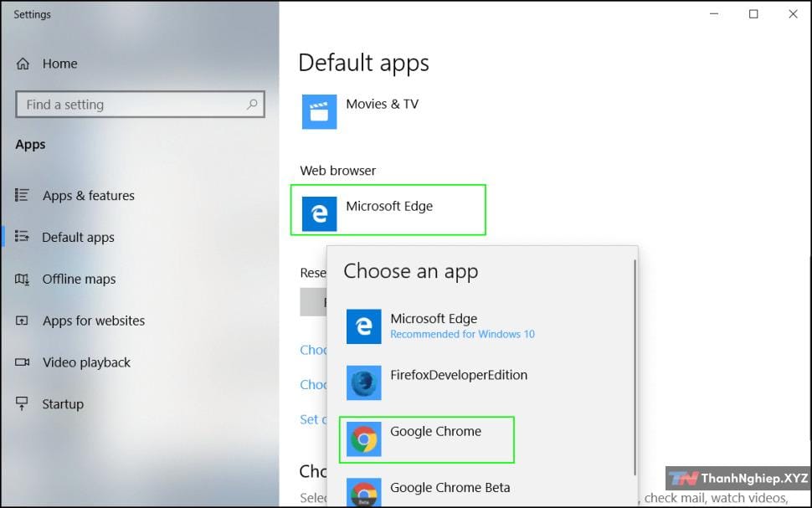Choose Microsoft Edge in app list
The height and width of the screenshot is (508, 812).
(441, 326)
